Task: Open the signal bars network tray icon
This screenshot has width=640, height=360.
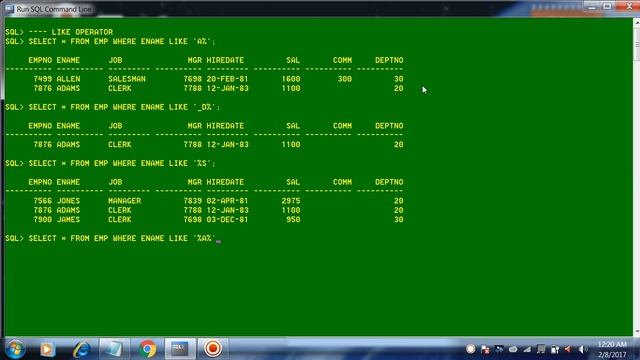Action: click(x=527, y=349)
